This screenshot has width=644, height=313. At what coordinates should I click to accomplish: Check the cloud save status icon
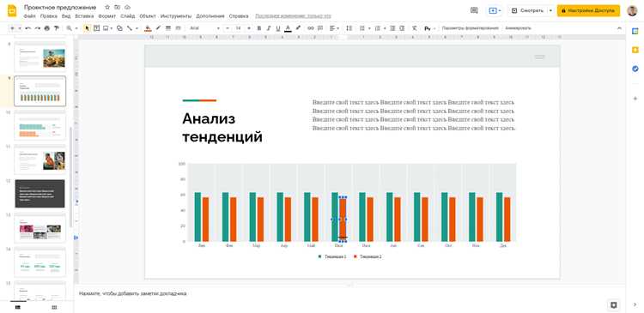(127, 8)
